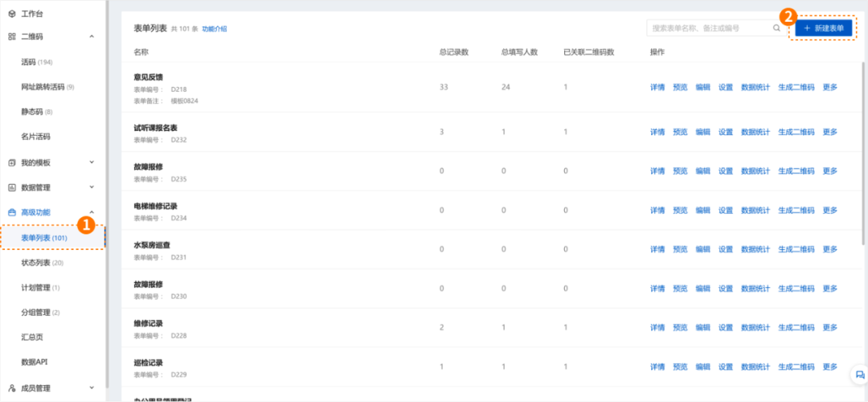The height and width of the screenshot is (402, 868).
Task: Click 生成二维码 for 意见反馈
Action: click(796, 87)
